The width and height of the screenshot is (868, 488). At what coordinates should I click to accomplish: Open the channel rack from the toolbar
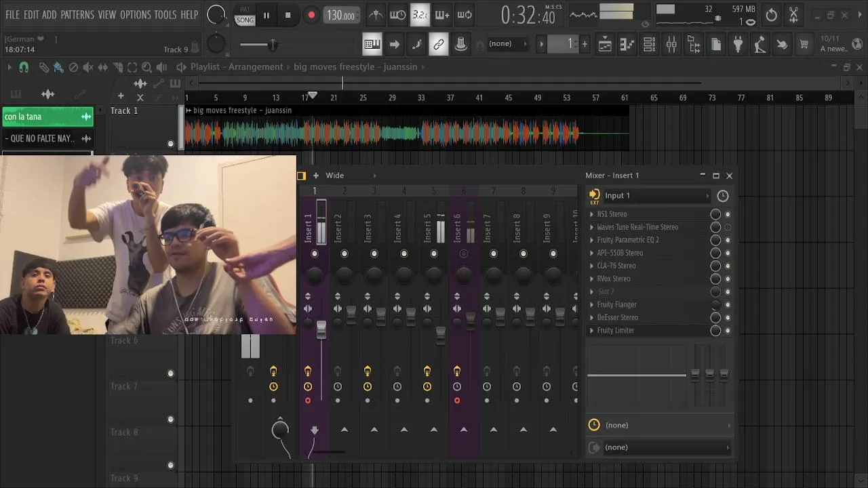pyautogui.click(x=649, y=45)
